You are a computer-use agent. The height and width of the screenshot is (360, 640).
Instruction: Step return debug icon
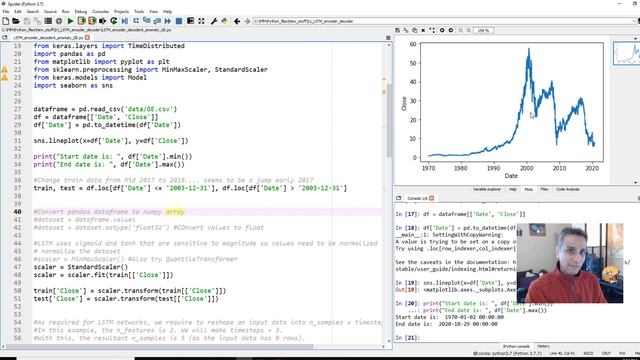point(157,21)
